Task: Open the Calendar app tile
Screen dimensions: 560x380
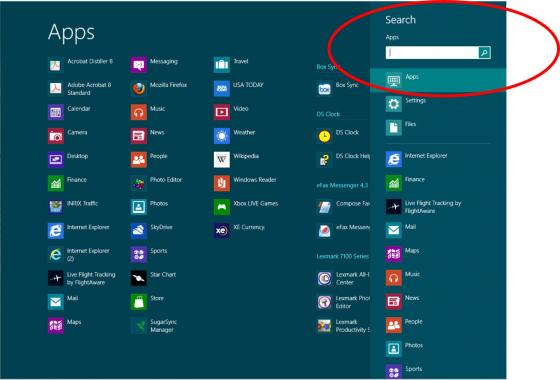Action: pyautogui.click(x=55, y=112)
